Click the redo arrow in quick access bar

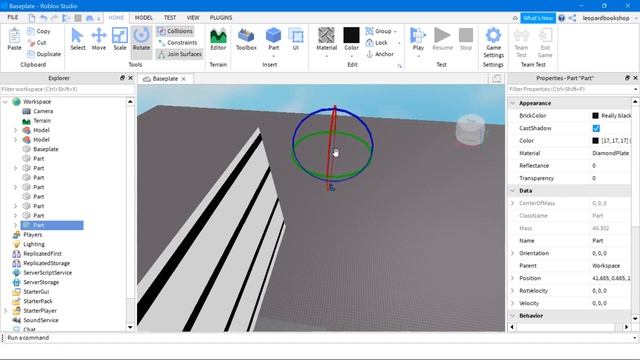click(55, 18)
